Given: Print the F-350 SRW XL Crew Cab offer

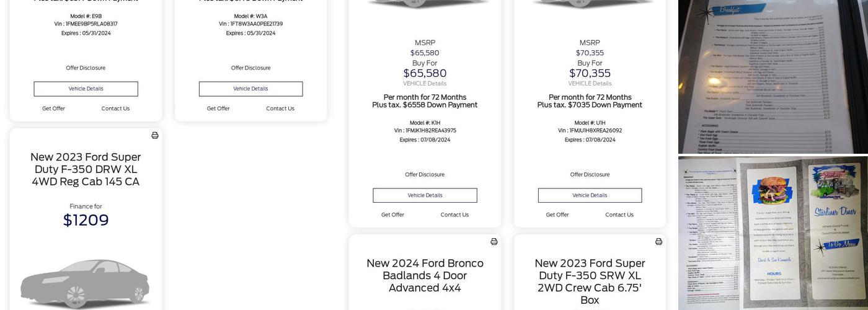Looking at the screenshot, I should click(658, 242).
